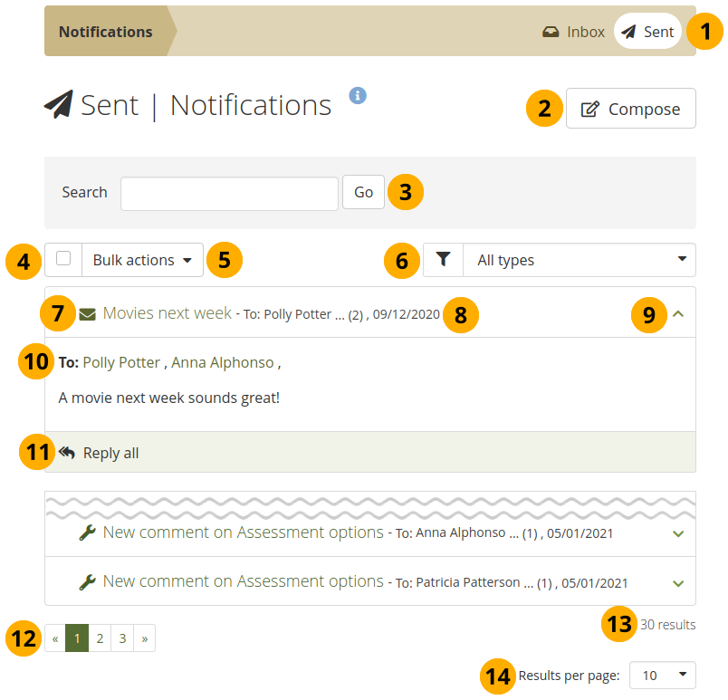Image resolution: width=728 pixels, height=700 pixels.
Task: Open the Bulk actions dropdown
Action: [142, 260]
